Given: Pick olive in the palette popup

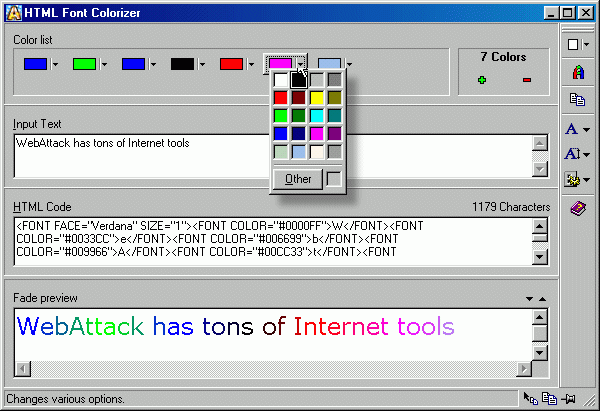Looking at the screenshot, I should tap(335, 98).
